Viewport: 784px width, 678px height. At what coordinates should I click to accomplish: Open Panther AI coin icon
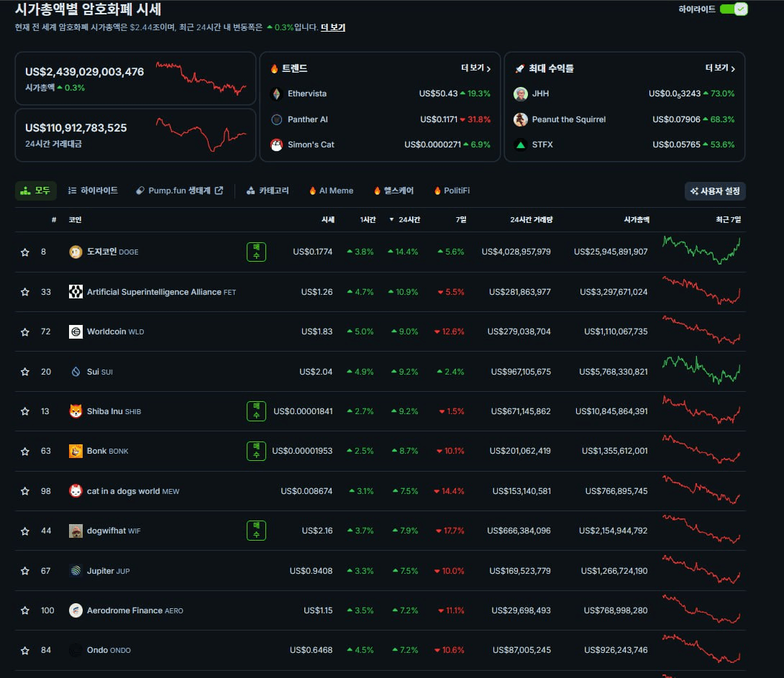pyautogui.click(x=276, y=119)
